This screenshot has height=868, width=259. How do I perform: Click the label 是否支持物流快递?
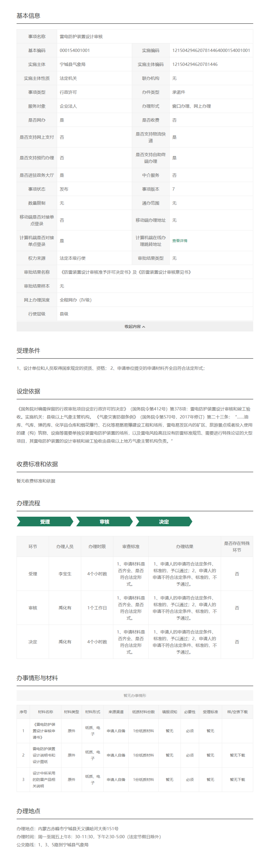[x=150, y=137]
